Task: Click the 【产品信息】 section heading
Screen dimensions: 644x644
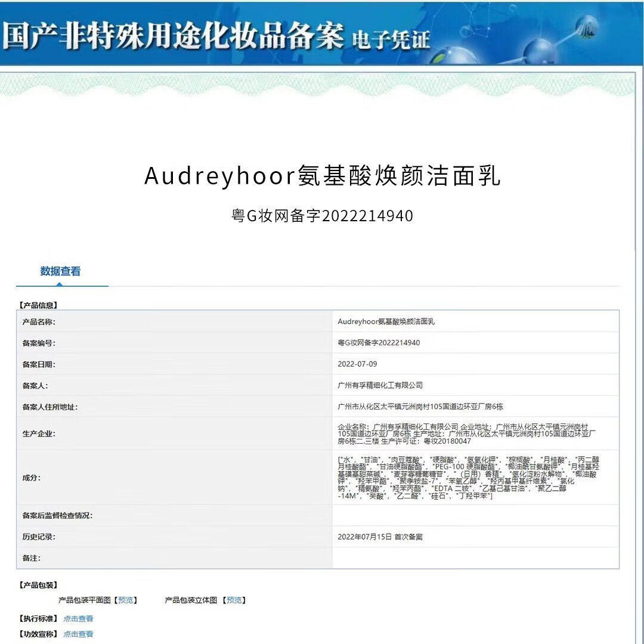Action: click(38, 305)
